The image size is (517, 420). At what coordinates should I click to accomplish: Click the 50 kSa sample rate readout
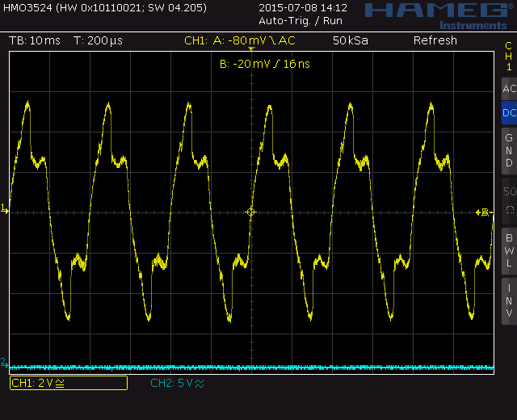pyautogui.click(x=351, y=40)
